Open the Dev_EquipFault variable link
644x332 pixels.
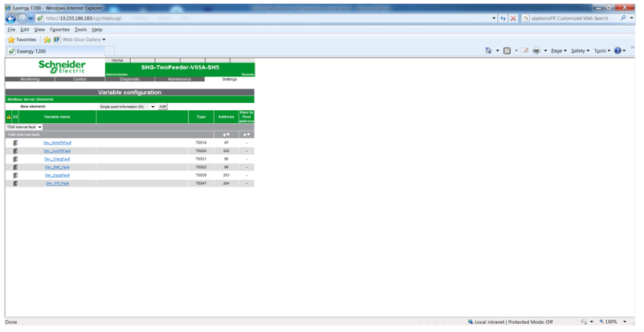57,175
